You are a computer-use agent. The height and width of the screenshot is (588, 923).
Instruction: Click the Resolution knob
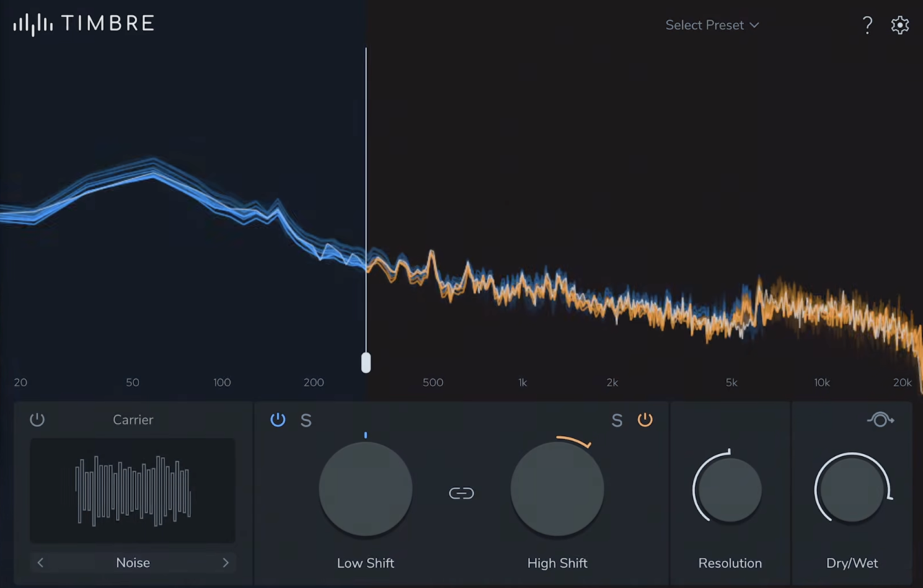730,489
